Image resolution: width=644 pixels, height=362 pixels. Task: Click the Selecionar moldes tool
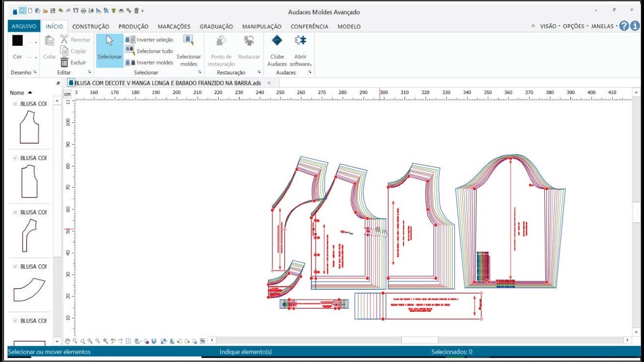[x=189, y=50]
